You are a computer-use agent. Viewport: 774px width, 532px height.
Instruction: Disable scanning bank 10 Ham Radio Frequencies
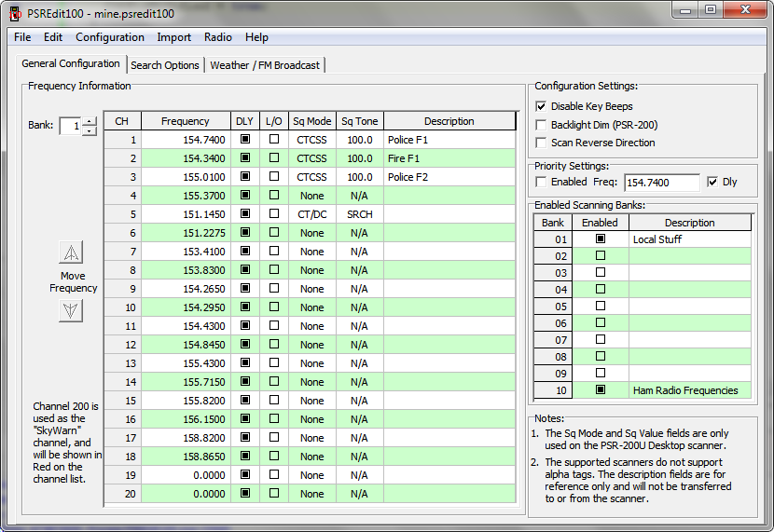click(600, 390)
